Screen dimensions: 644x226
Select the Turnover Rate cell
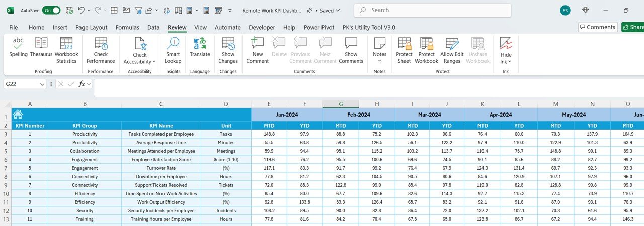pos(161,168)
